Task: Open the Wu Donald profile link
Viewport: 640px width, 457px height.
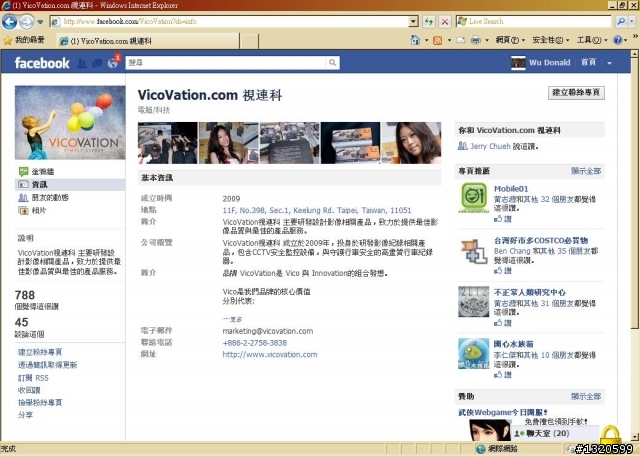Action: 549,62
